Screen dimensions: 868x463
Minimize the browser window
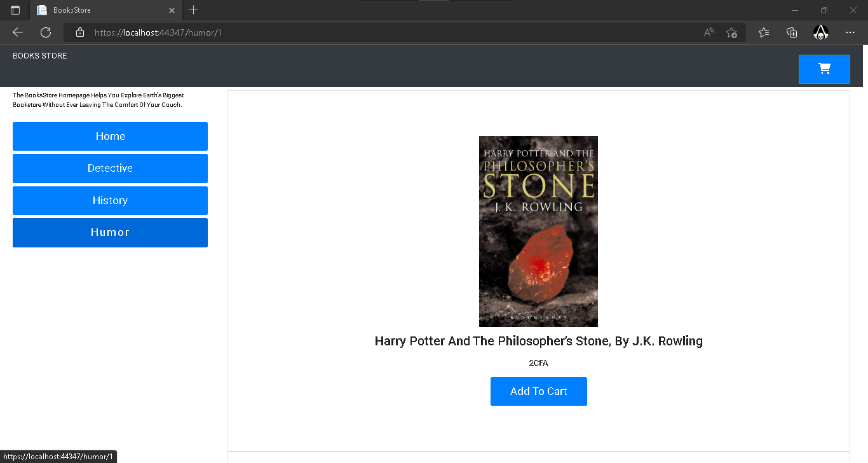[x=795, y=10]
